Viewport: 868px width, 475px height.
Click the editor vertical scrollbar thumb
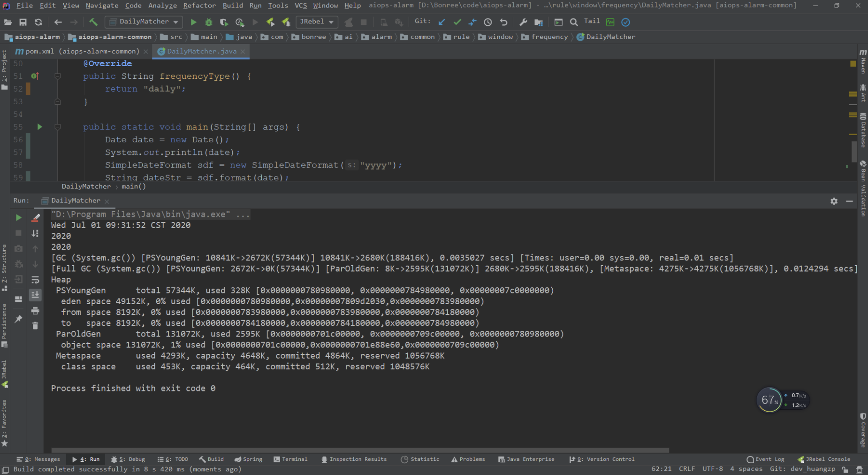(x=853, y=152)
